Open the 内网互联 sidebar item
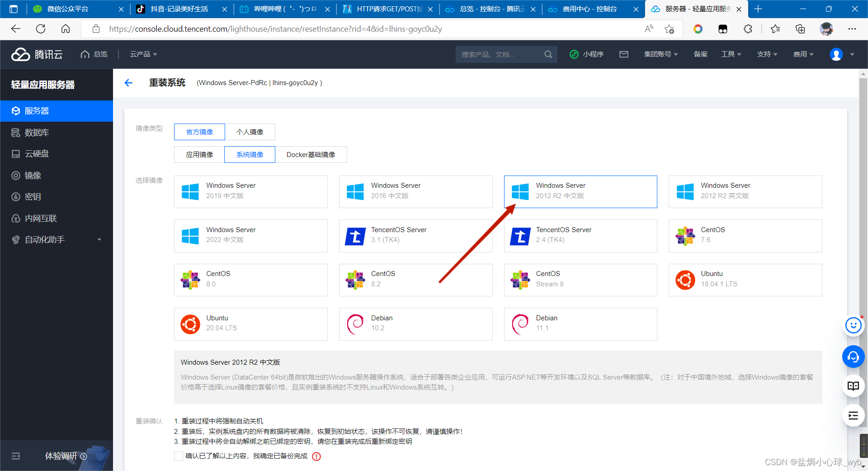This screenshot has width=868, height=471. 57,219
